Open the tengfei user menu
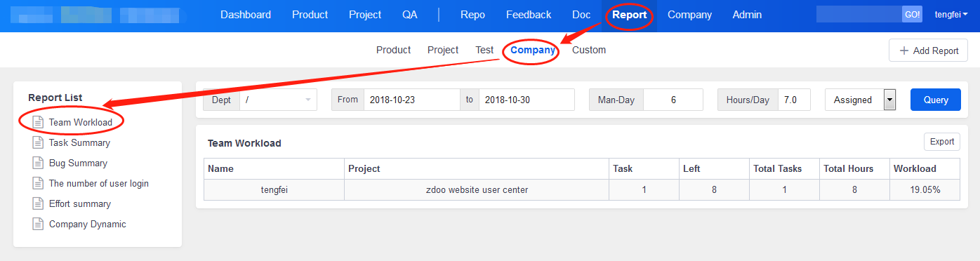Image resolution: width=980 pixels, height=261 pixels. [951, 15]
